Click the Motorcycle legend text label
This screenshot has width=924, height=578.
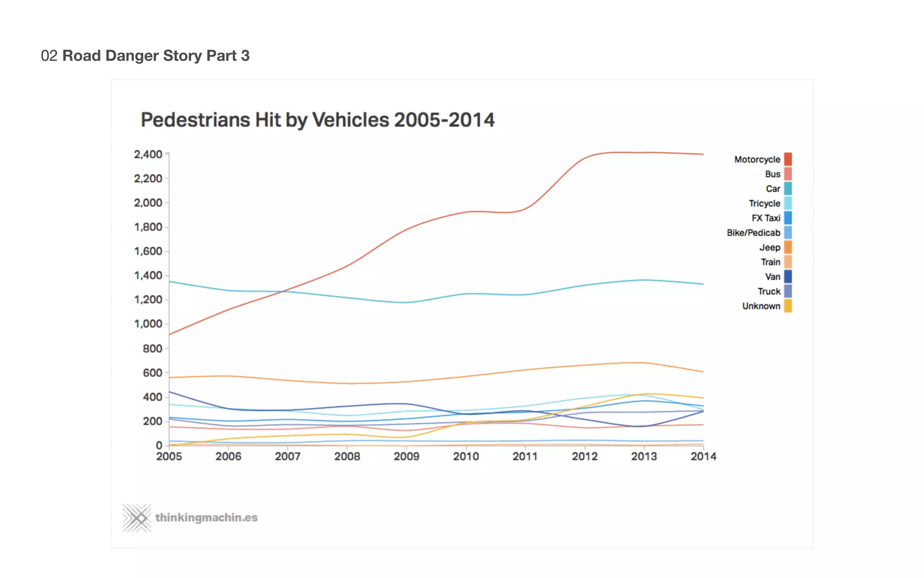[x=757, y=159]
